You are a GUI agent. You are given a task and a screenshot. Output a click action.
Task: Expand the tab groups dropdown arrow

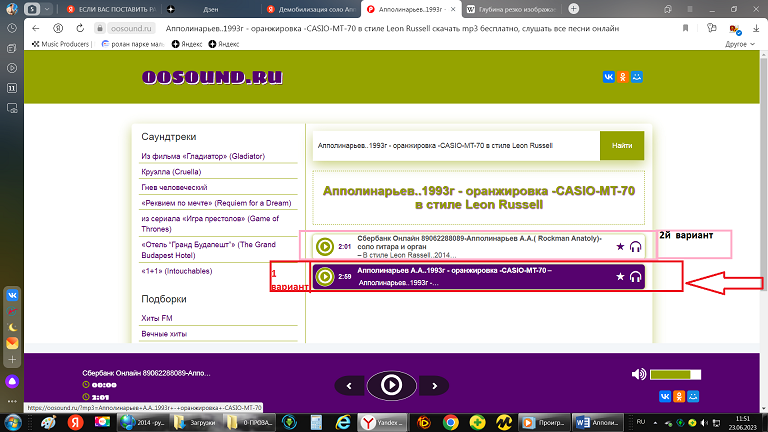pyautogui.click(x=47, y=9)
